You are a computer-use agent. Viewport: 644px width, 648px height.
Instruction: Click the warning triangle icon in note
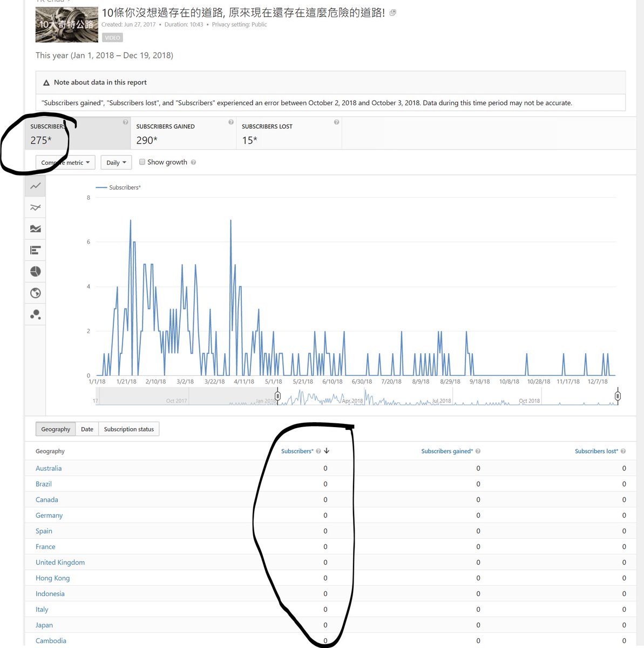(46, 83)
